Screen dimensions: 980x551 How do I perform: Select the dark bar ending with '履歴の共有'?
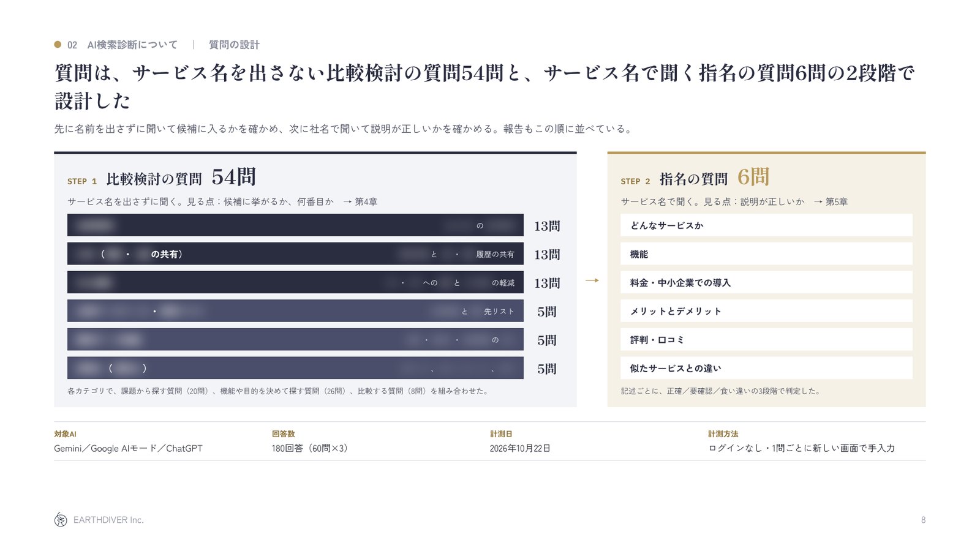(295, 253)
